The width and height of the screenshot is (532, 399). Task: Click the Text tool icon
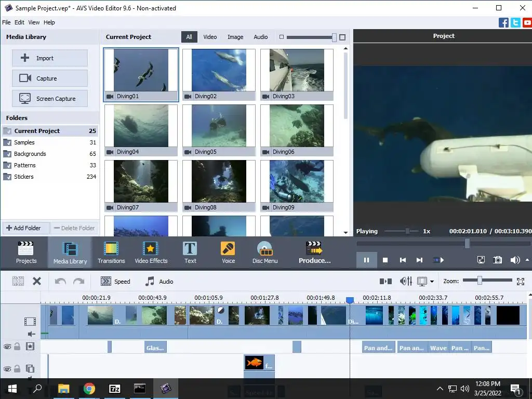(x=190, y=252)
